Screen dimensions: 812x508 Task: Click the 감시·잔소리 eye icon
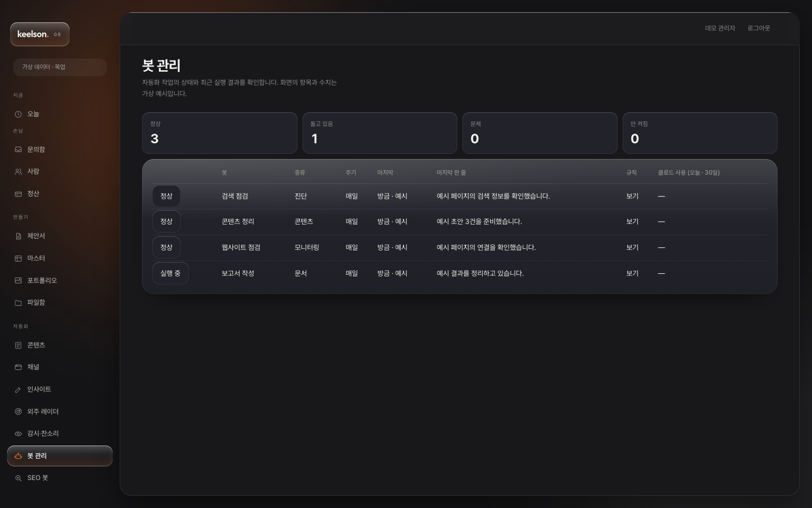(18, 434)
